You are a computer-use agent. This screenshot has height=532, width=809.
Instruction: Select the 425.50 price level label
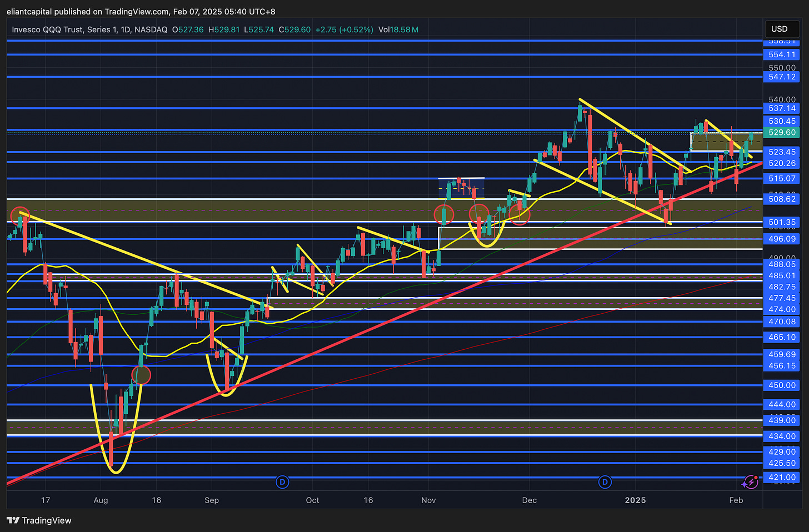[x=782, y=463]
